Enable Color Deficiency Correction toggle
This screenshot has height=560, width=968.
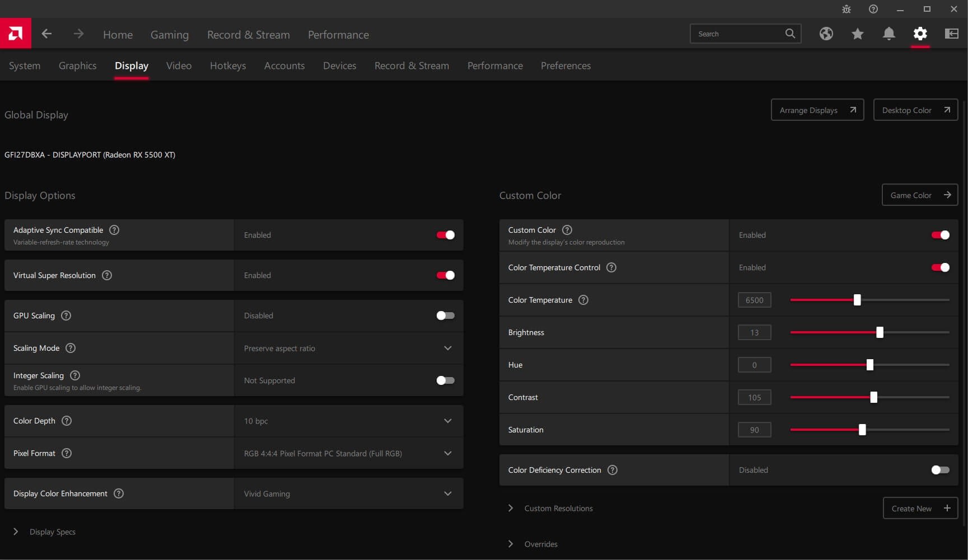(941, 470)
